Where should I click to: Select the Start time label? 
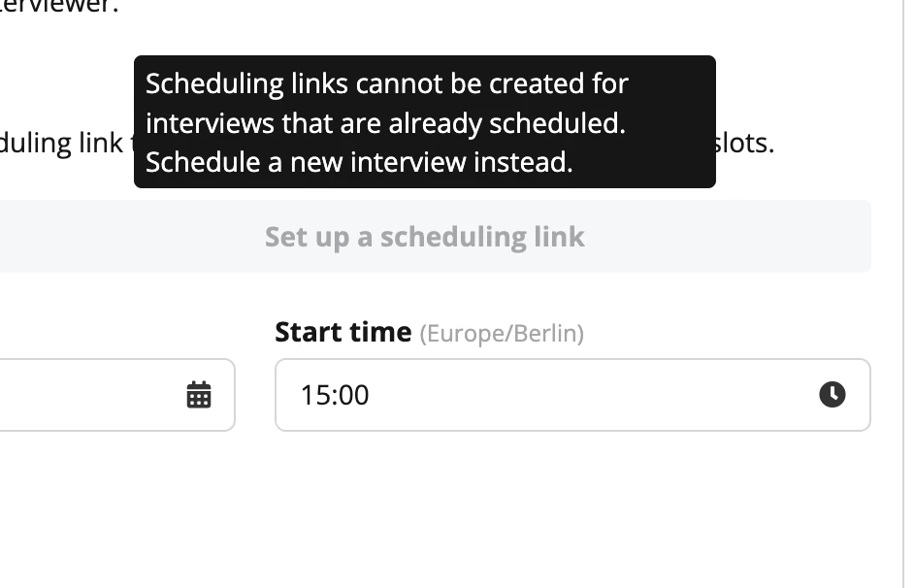[343, 332]
